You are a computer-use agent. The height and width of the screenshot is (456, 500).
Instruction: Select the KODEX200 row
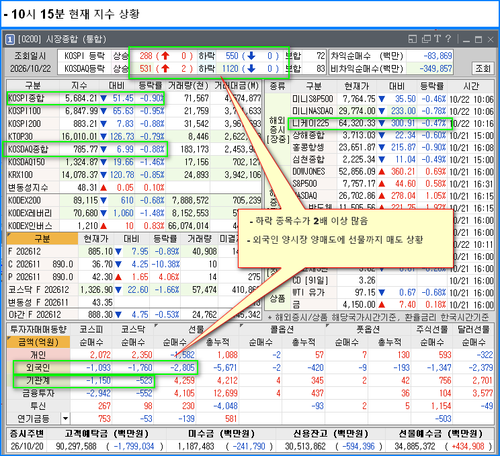(134, 200)
